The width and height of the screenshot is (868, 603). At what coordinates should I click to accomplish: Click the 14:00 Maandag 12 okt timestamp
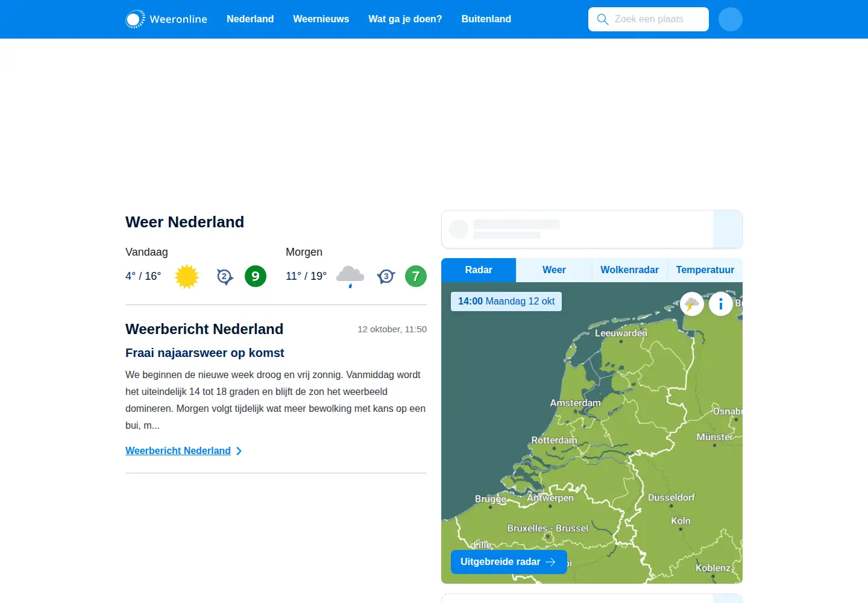tap(506, 301)
